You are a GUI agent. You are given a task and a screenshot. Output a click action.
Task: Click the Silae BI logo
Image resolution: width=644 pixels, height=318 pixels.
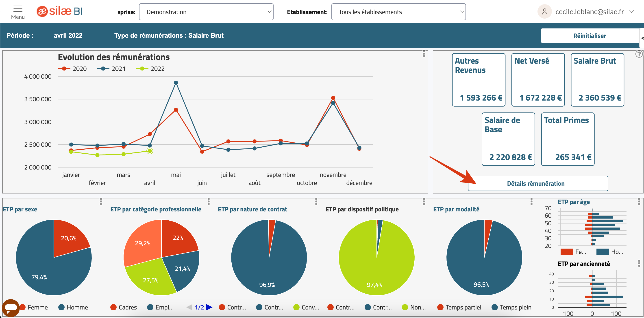pos(59,11)
